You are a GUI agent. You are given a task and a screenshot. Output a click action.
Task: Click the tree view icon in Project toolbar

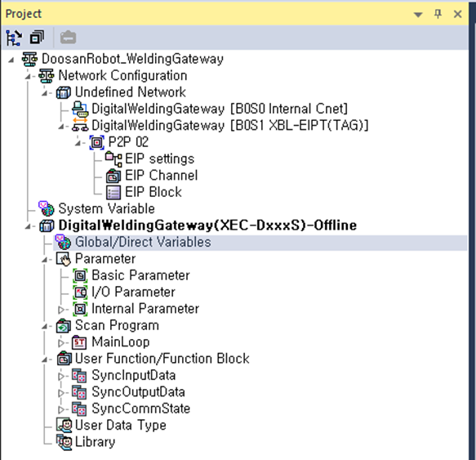click(14, 38)
